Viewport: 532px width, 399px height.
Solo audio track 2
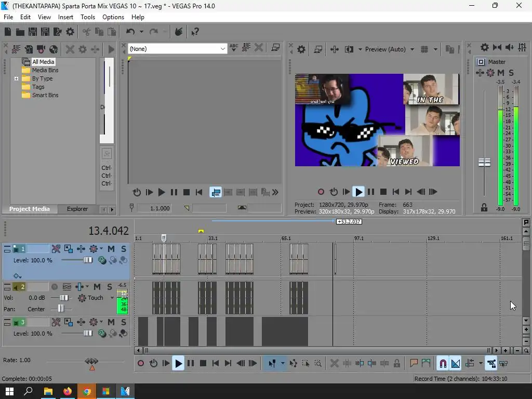click(x=110, y=287)
